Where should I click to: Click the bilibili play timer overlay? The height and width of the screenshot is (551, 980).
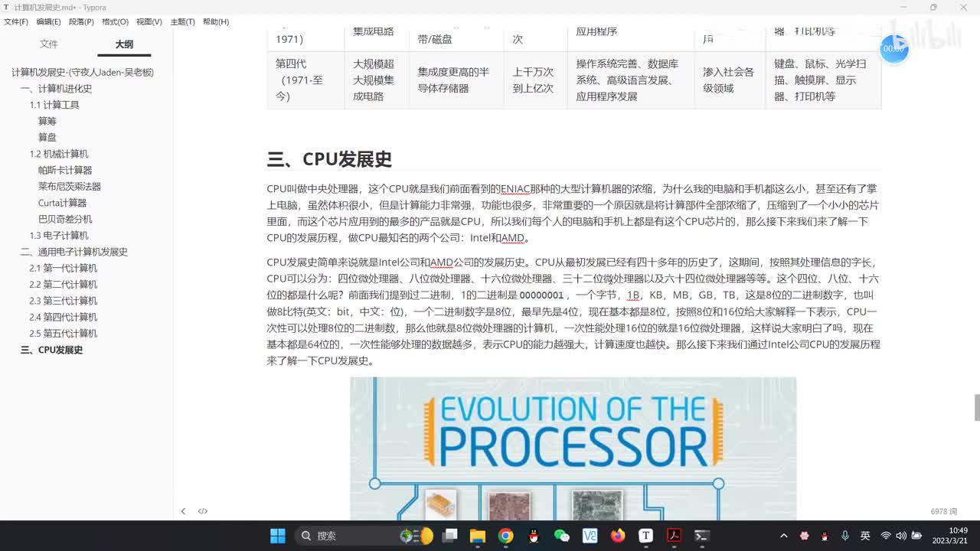894,48
